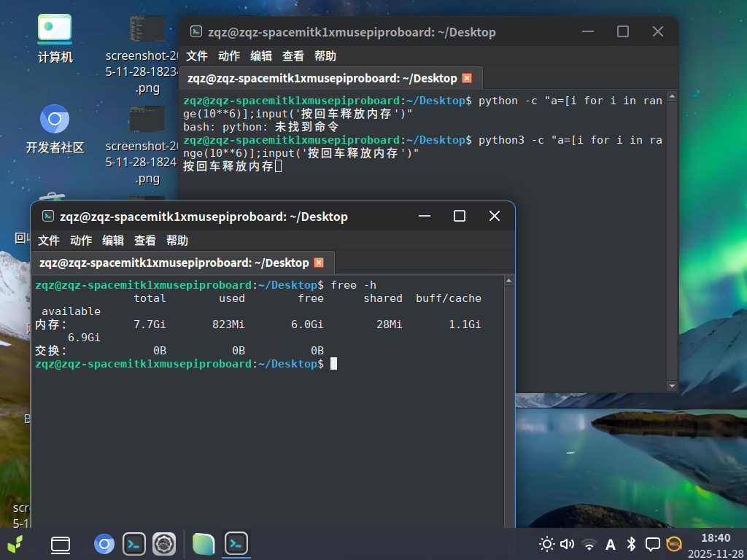Click the 内存: memory row label
747x560 pixels.
tap(51, 324)
